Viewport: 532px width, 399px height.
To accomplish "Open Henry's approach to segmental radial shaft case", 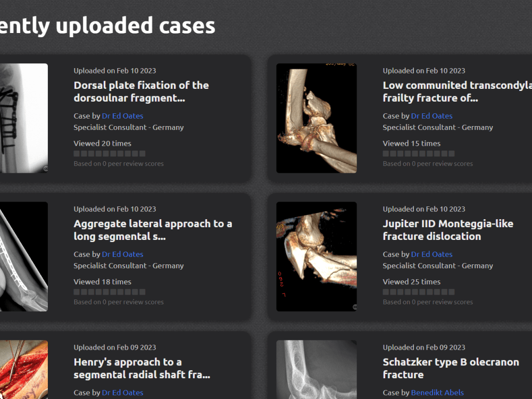I will tap(142, 369).
